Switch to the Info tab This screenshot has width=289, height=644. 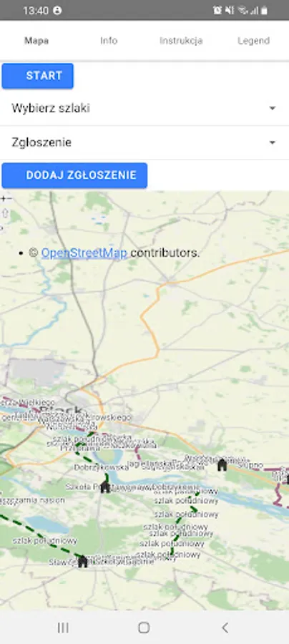pos(109,41)
